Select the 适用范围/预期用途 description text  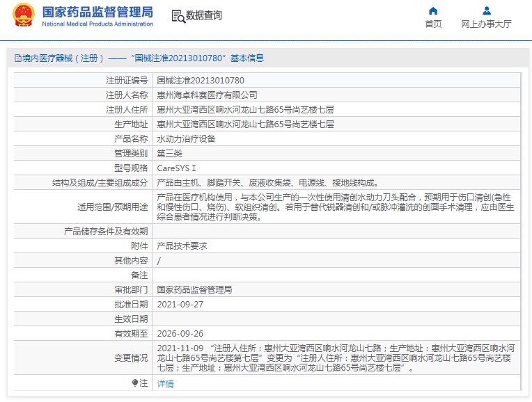coord(336,207)
